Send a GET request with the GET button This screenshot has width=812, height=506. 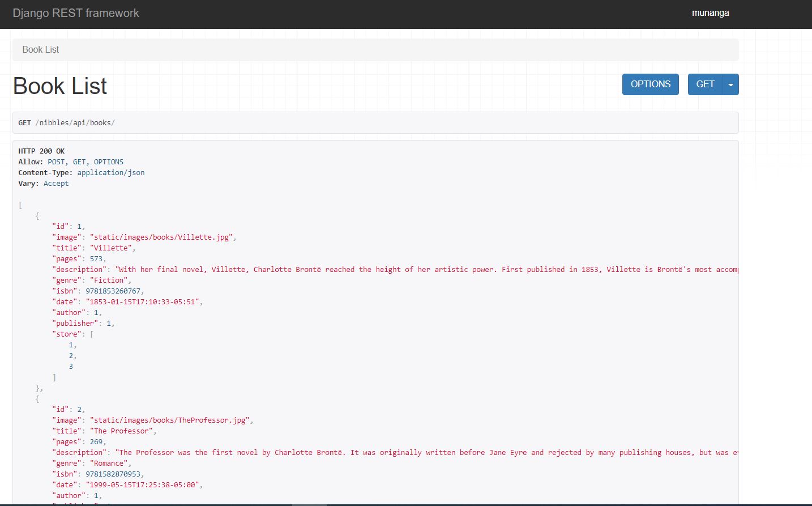pos(705,84)
